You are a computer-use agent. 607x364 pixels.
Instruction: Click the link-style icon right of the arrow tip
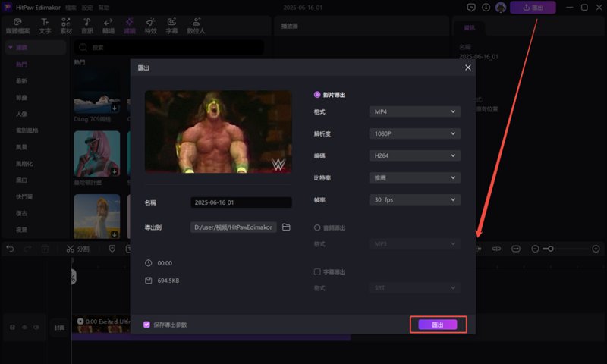pyautogui.click(x=496, y=249)
